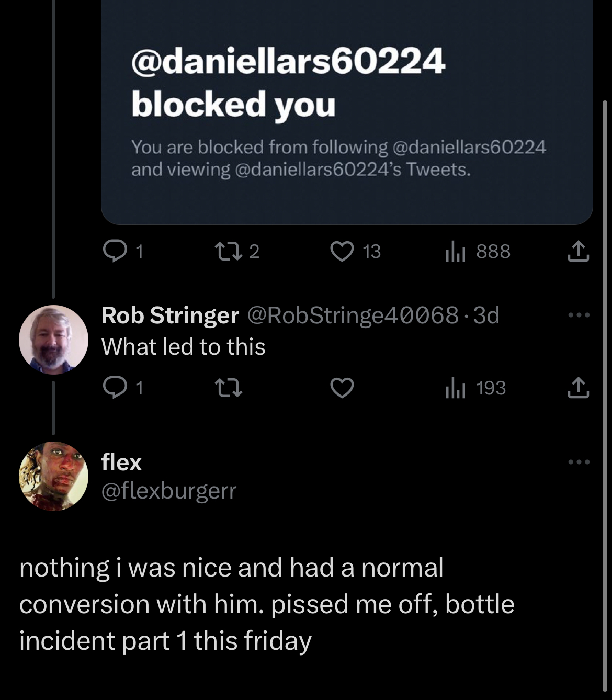View analytics showing 888 views
The width and height of the screenshot is (612, 700).
(455, 252)
